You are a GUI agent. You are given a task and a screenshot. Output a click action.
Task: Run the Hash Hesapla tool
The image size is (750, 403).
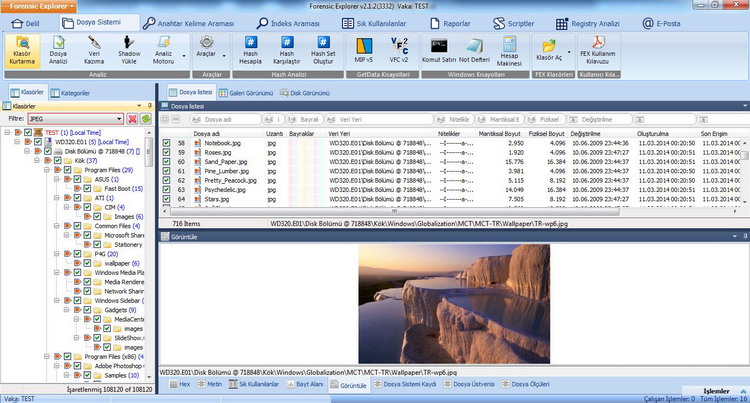click(x=251, y=51)
